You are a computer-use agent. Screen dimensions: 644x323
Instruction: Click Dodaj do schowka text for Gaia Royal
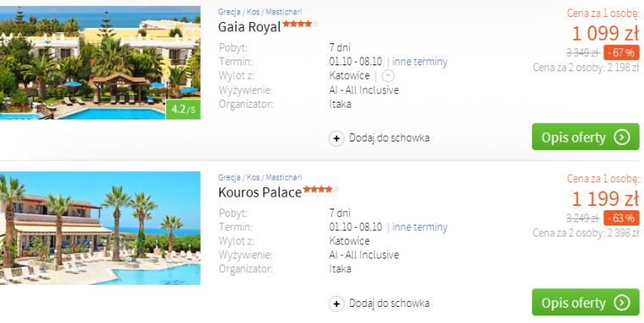389,137
